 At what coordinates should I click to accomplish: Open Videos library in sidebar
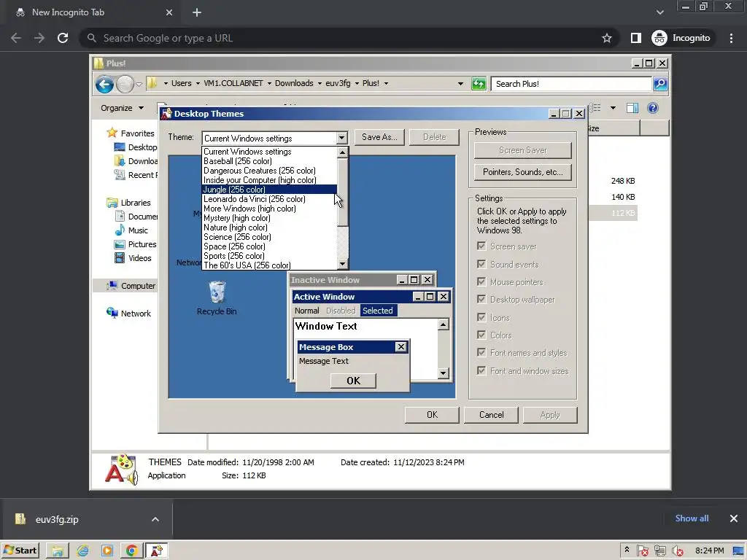[139, 258]
